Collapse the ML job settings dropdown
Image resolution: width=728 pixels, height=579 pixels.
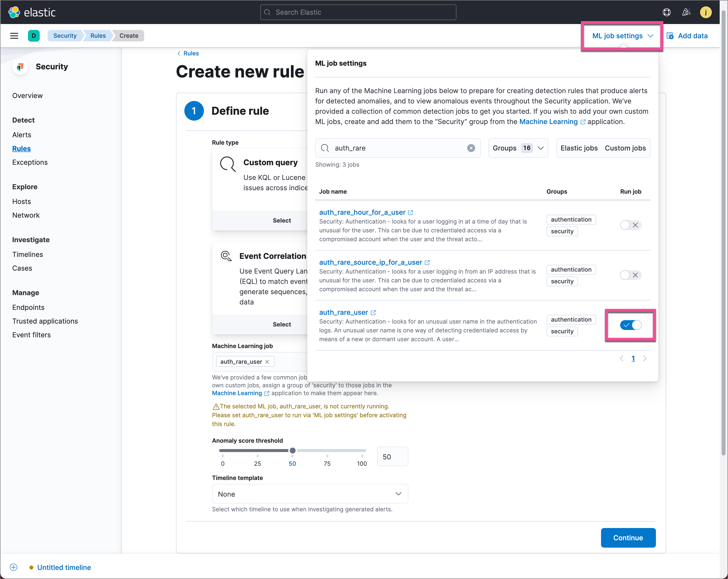point(622,36)
